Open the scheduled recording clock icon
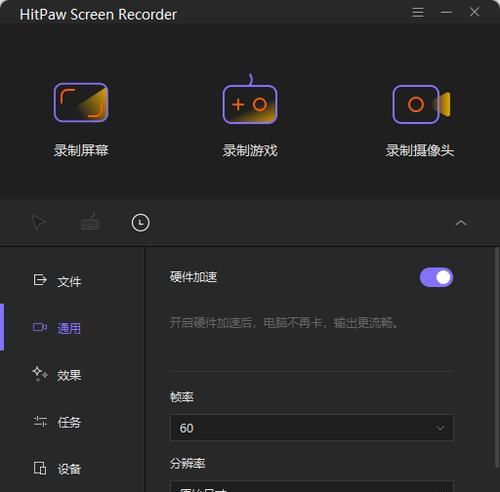Image resolution: width=500 pixels, height=492 pixels. (141, 223)
